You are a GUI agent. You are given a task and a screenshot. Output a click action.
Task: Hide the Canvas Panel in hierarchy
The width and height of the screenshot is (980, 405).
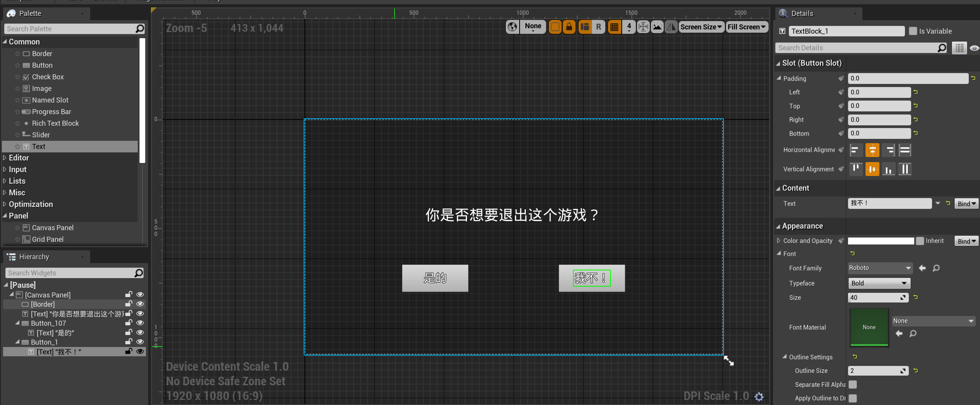(140, 295)
